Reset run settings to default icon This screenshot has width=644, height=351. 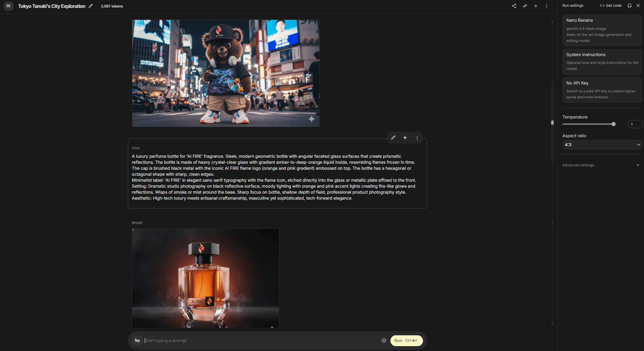pos(630,6)
